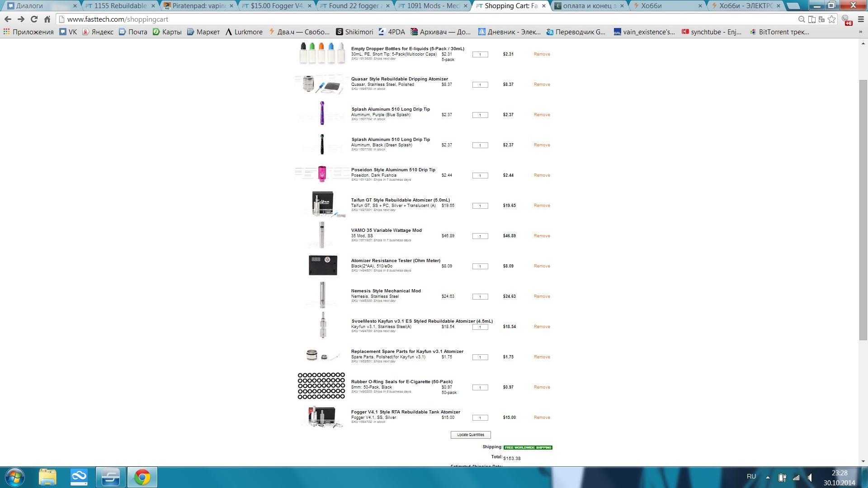Click the page vertical scrollbar thumb

863,210
